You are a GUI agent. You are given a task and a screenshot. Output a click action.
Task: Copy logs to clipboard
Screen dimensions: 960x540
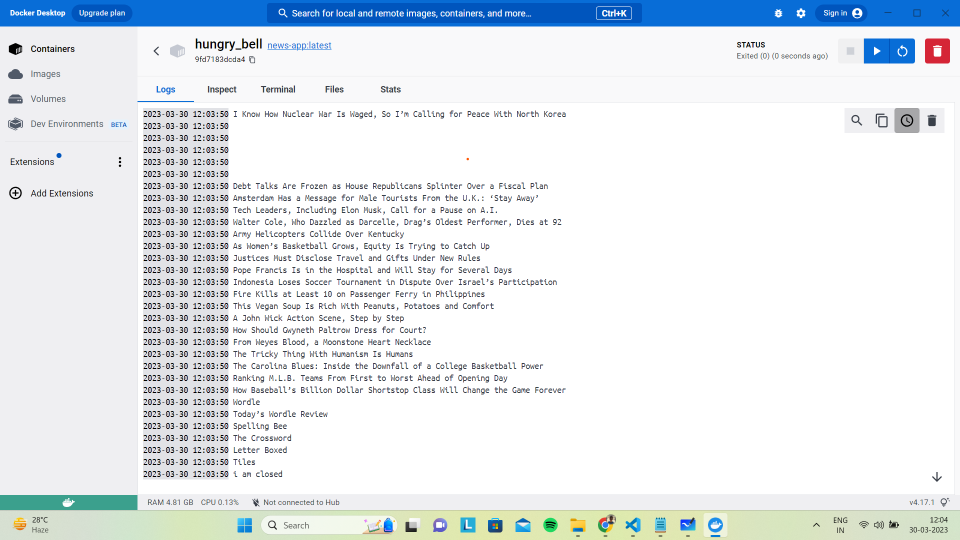click(x=882, y=121)
